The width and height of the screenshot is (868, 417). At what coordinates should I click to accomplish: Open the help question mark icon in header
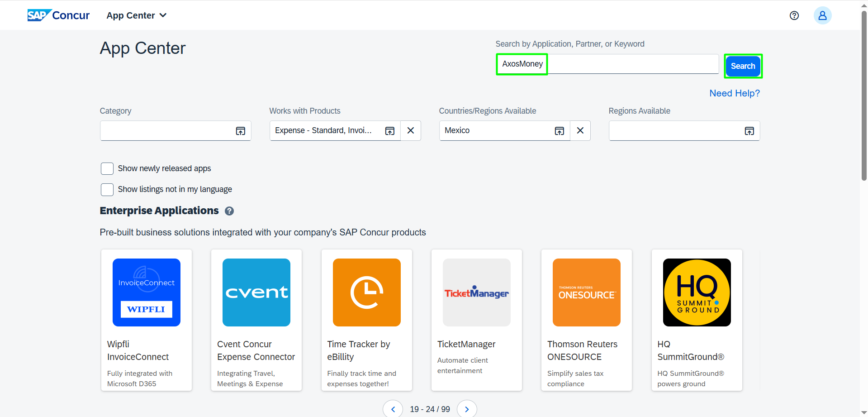(x=794, y=15)
